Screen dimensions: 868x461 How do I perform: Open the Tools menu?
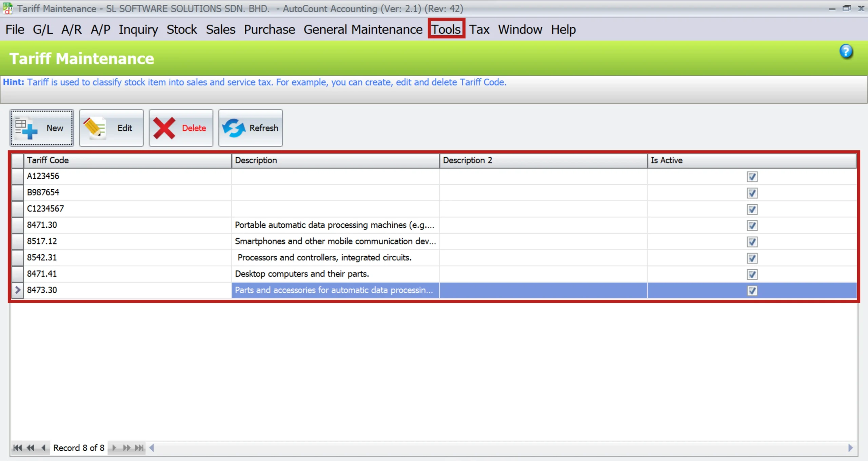coord(446,29)
